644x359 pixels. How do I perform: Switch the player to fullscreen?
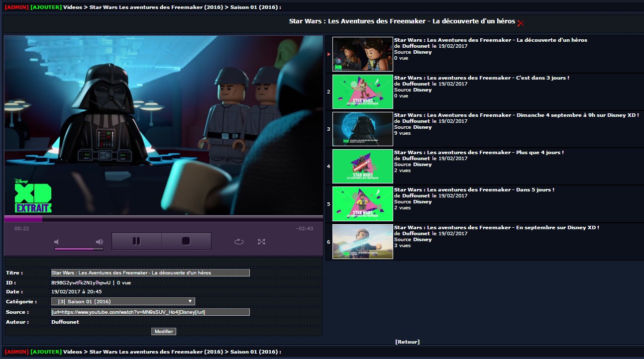pos(262,242)
